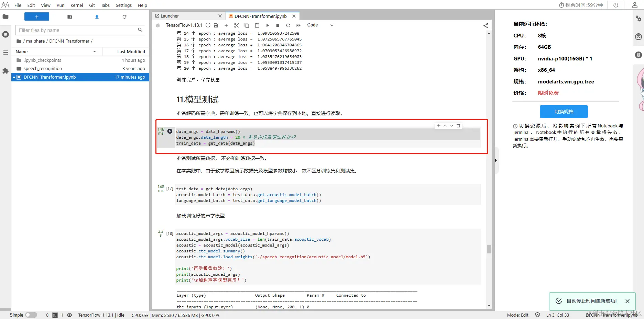Open the File Browser sidebar panel
Image resolution: width=644 pixels, height=319 pixels.
(6, 16)
